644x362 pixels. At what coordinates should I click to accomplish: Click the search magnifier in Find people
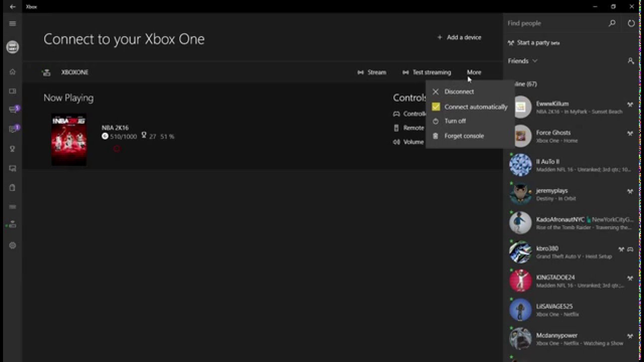click(x=612, y=23)
